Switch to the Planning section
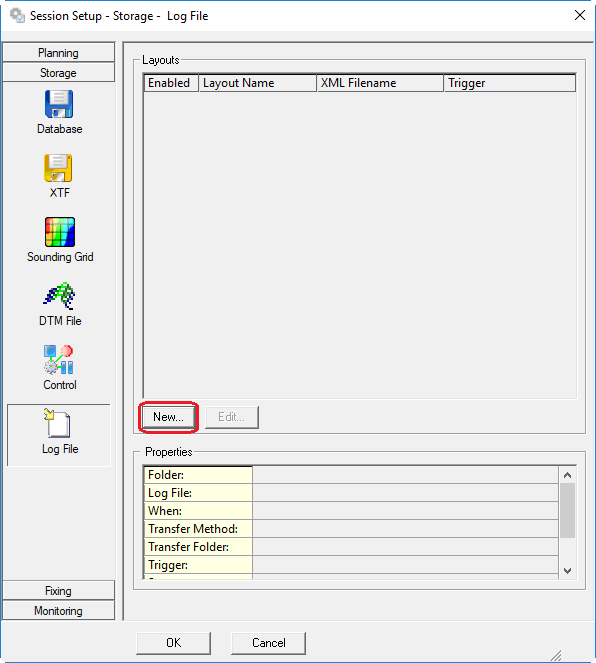Viewport: 596px width, 663px height. [58, 52]
